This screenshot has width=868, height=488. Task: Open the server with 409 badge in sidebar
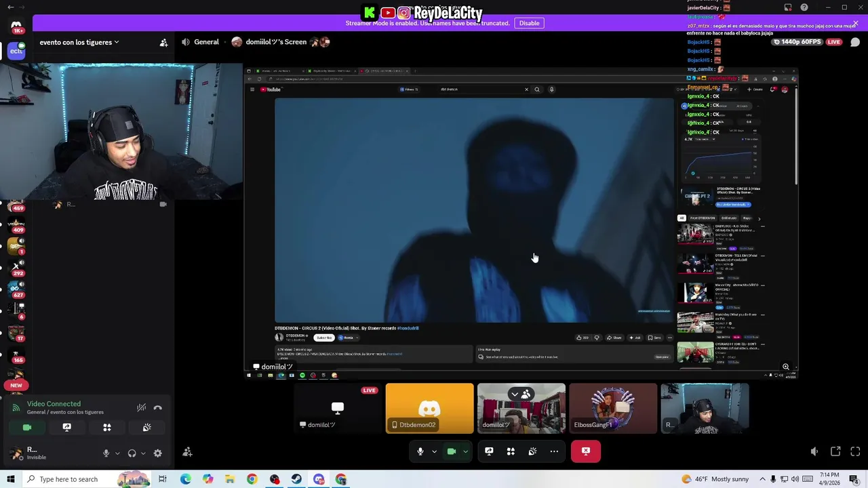point(16,224)
